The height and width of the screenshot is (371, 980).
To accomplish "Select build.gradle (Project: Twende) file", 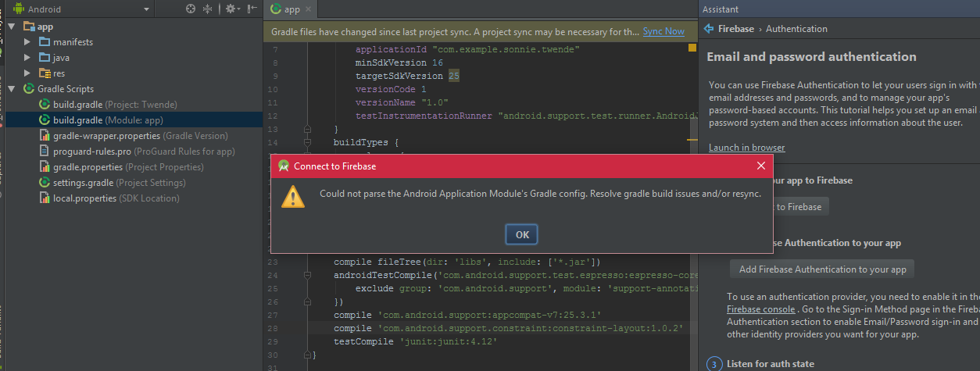I will click(x=115, y=105).
